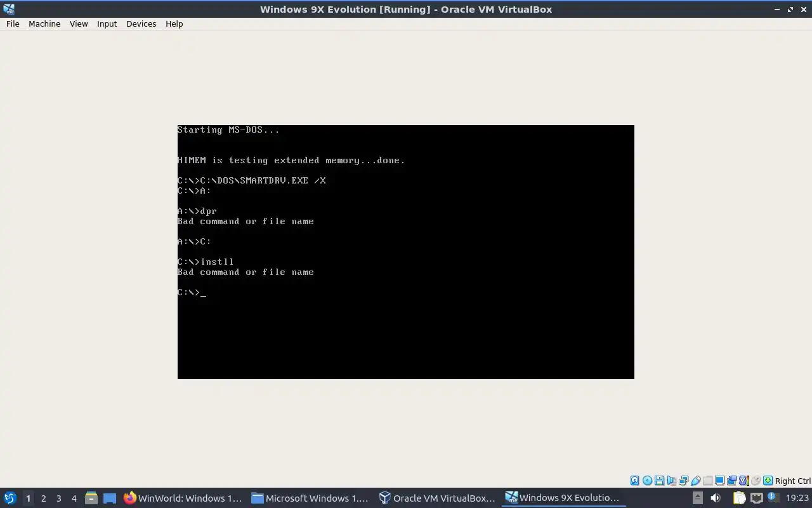Close the VirtualBox VM window
The height and width of the screenshot is (508, 812).
pyautogui.click(x=803, y=9)
